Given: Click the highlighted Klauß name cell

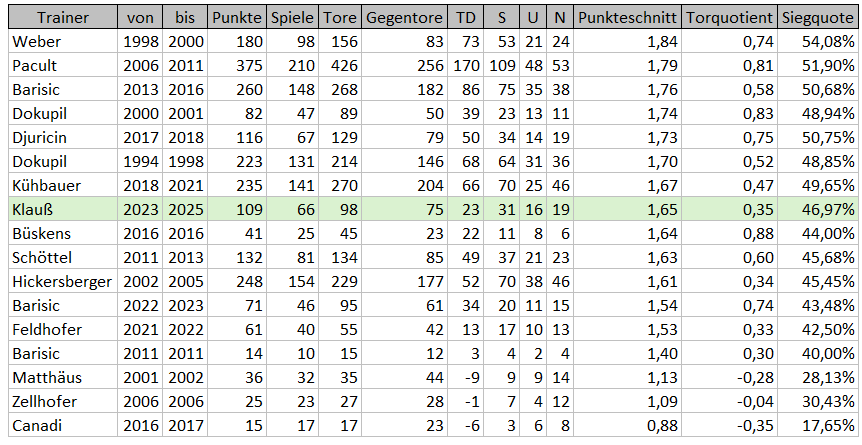Looking at the screenshot, I should (63, 209).
